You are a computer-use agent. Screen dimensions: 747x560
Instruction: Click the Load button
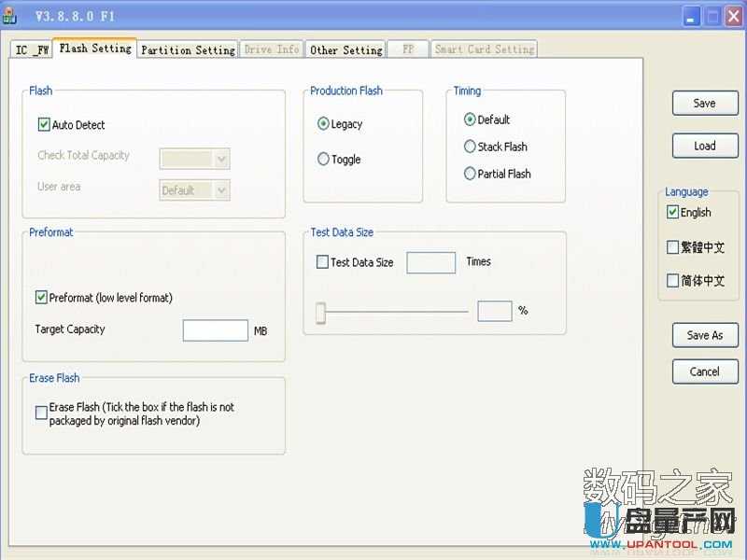pos(705,146)
